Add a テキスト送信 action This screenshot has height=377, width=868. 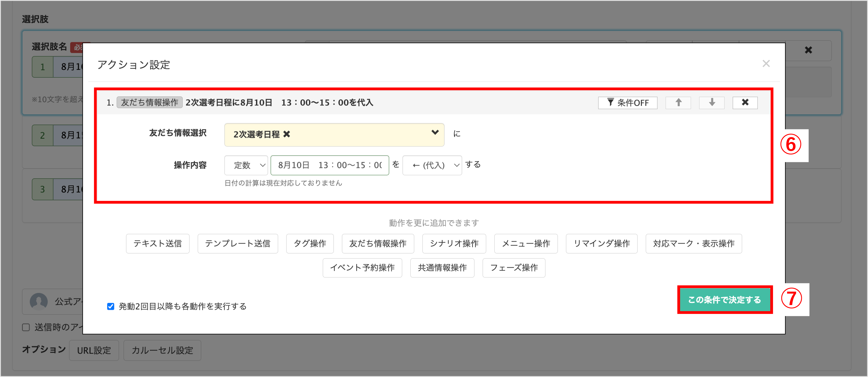click(x=158, y=244)
